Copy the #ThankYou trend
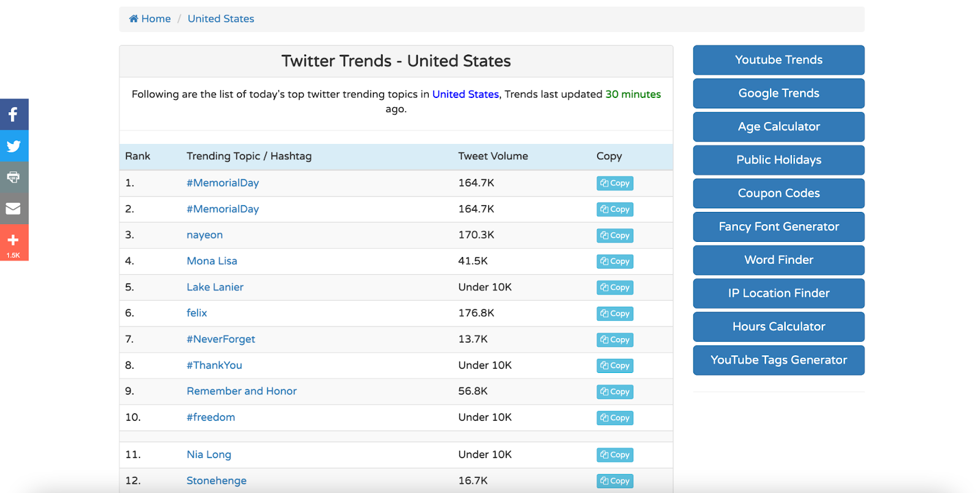This screenshot has height=493, width=980. pyautogui.click(x=615, y=366)
